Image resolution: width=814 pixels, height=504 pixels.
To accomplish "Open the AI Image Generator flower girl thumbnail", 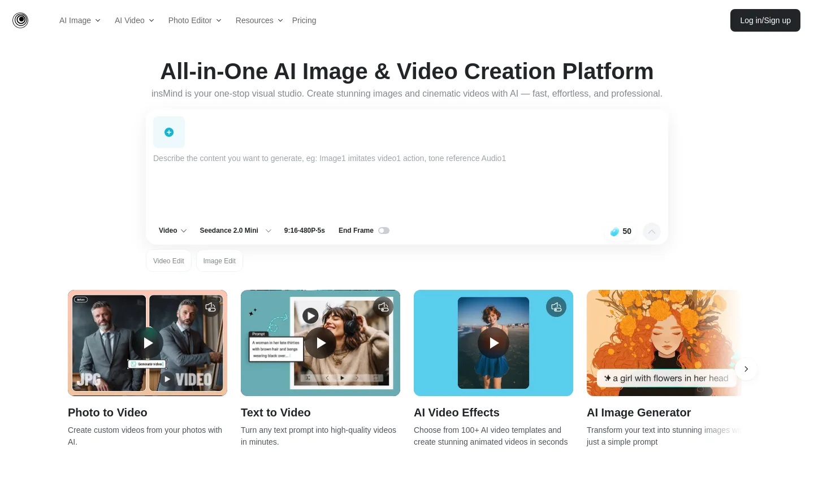I will click(664, 343).
